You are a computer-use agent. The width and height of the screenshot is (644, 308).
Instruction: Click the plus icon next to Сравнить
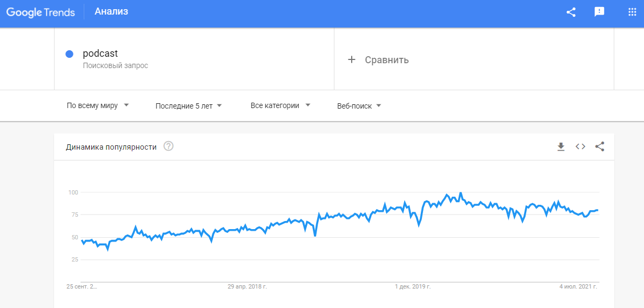pyautogui.click(x=352, y=59)
